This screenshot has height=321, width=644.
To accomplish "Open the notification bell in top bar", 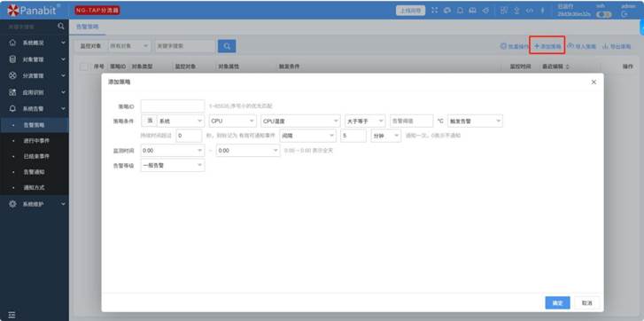I will pos(460,11).
